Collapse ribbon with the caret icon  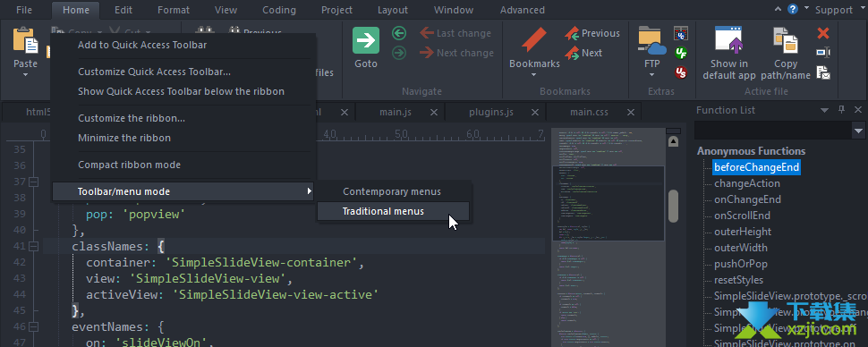[x=779, y=10]
